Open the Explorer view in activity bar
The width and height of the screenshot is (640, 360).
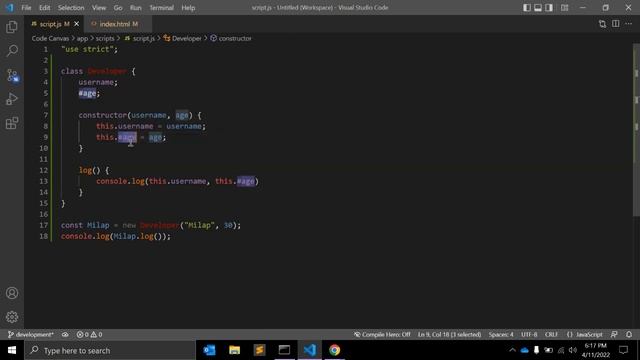tap(12, 27)
